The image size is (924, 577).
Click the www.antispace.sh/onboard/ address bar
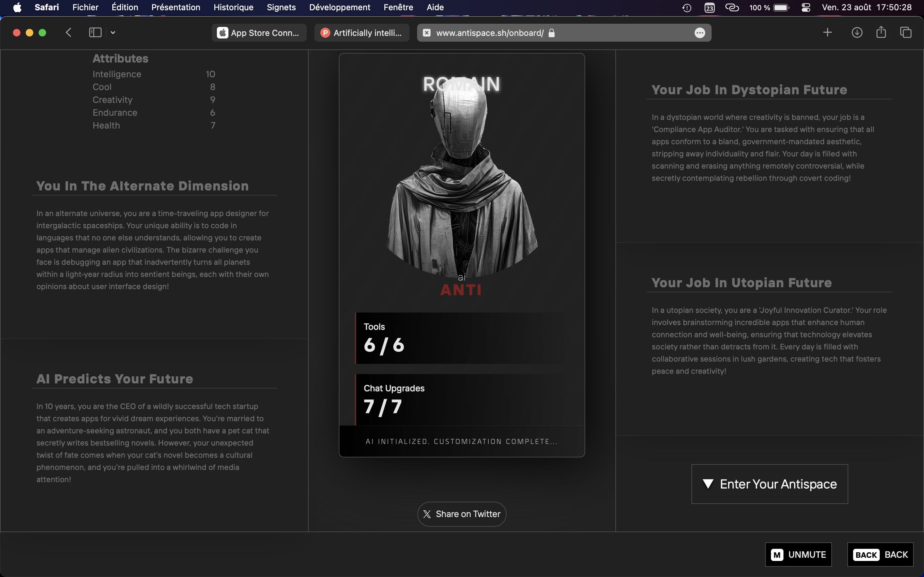click(x=489, y=32)
